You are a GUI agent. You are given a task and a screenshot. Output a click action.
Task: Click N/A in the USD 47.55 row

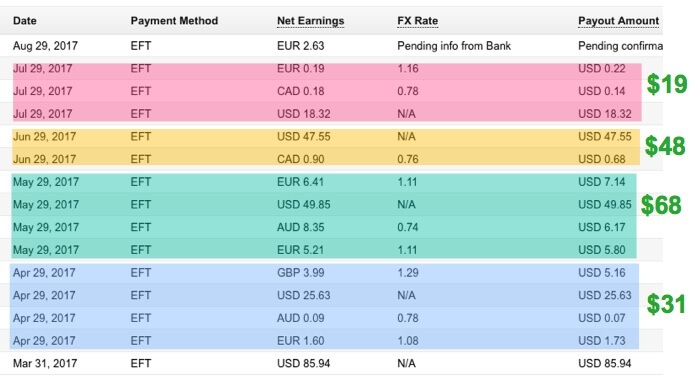tap(406, 137)
